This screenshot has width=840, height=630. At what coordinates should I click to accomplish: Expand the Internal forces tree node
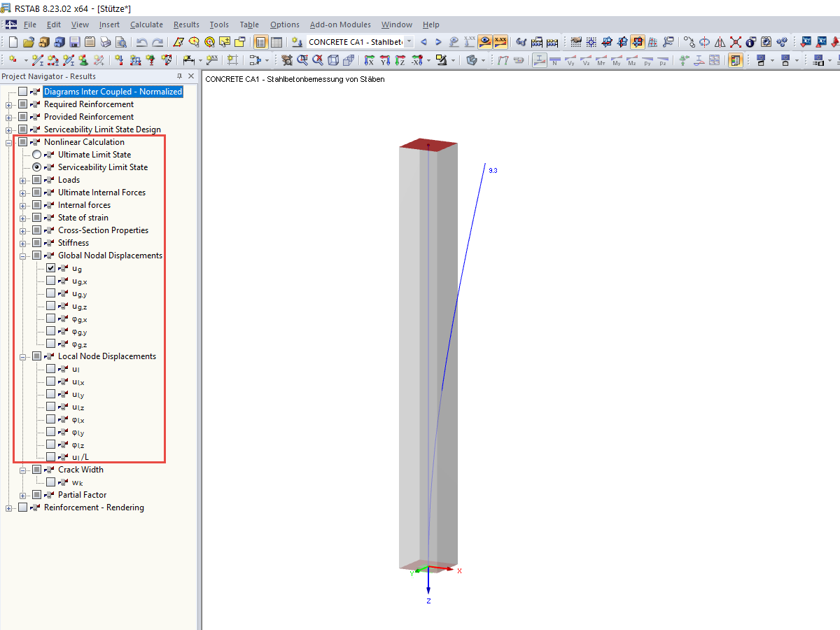23,205
